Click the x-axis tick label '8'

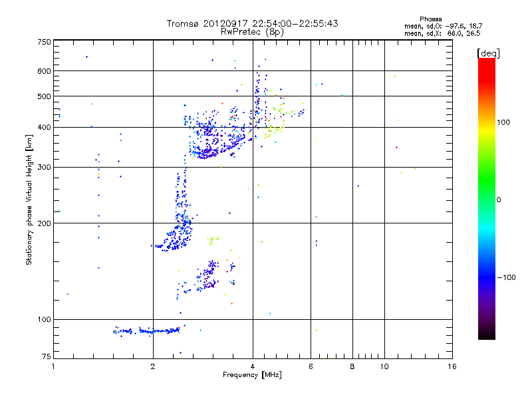[352, 366]
